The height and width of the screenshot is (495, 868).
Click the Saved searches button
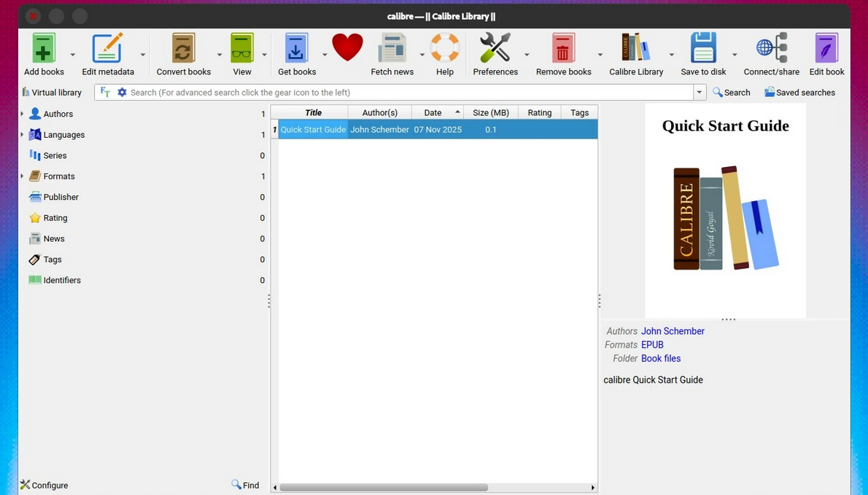coord(799,93)
